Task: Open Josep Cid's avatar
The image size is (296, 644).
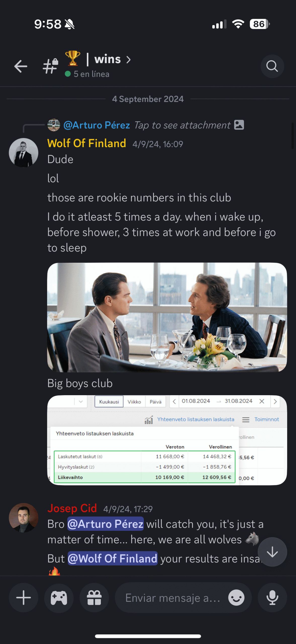Action: point(24,518)
